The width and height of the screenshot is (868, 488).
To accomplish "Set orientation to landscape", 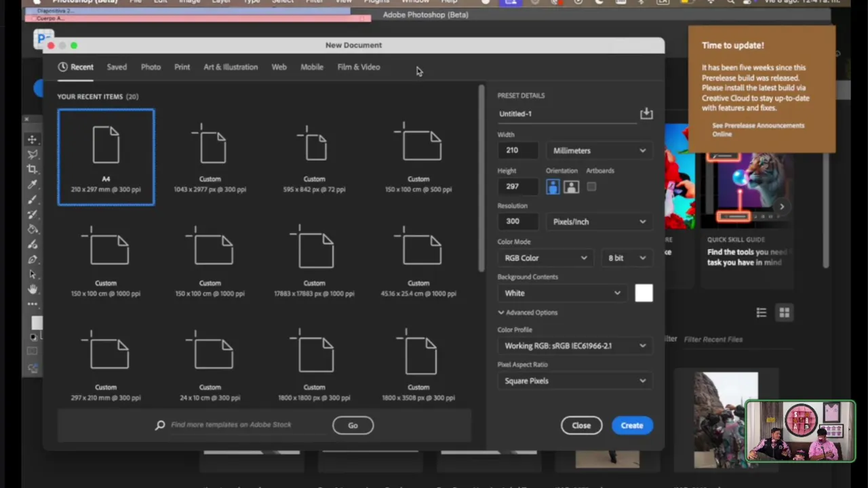I will tap(571, 187).
